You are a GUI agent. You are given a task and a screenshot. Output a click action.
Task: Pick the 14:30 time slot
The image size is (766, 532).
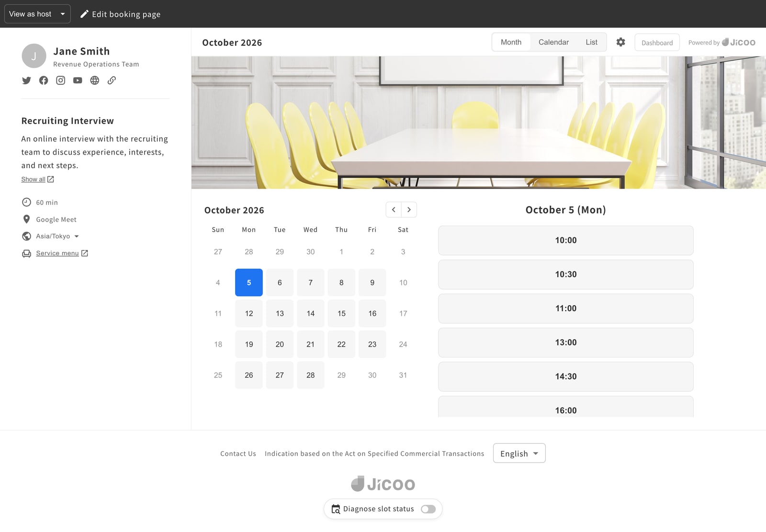point(566,376)
